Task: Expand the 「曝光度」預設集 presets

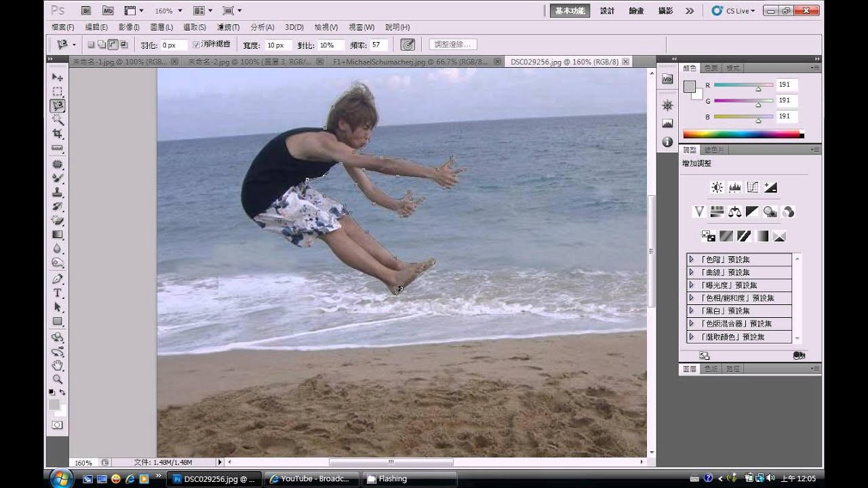Action: click(x=692, y=285)
